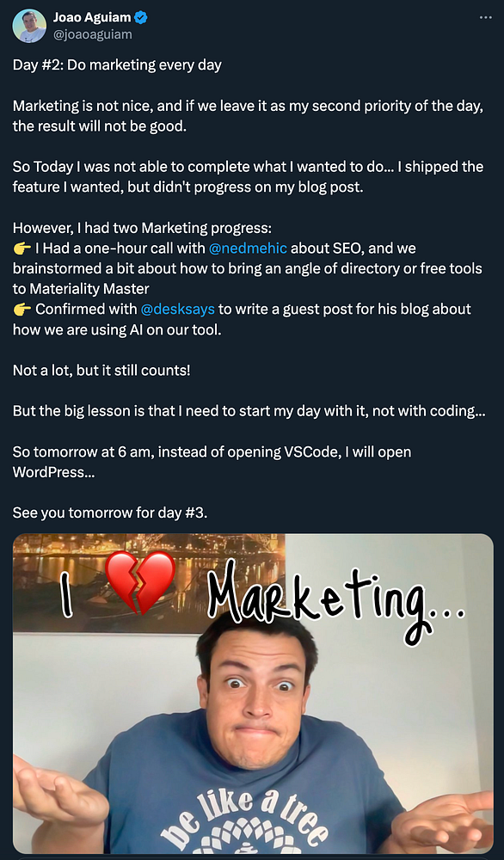Open Joao Aguiam's profile avatar
This screenshot has height=860, width=504.
pyautogui.click(x=29, y=26)
